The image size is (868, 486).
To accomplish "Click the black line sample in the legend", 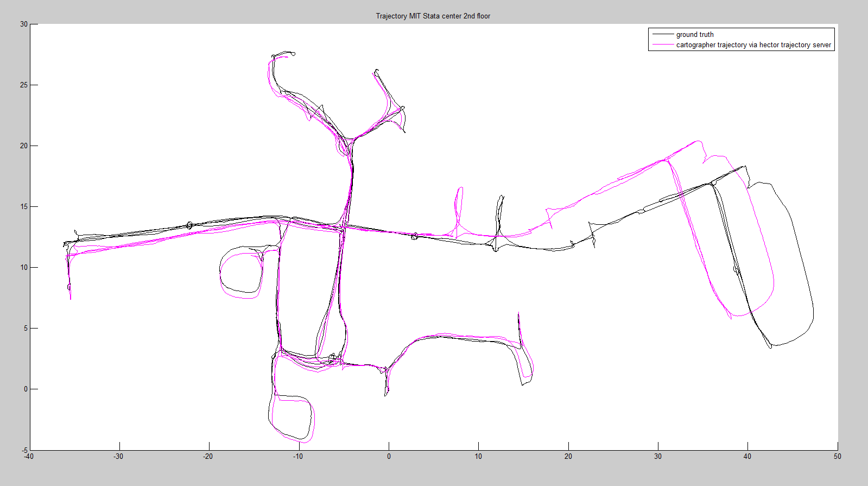I will (x=662, y=34).
